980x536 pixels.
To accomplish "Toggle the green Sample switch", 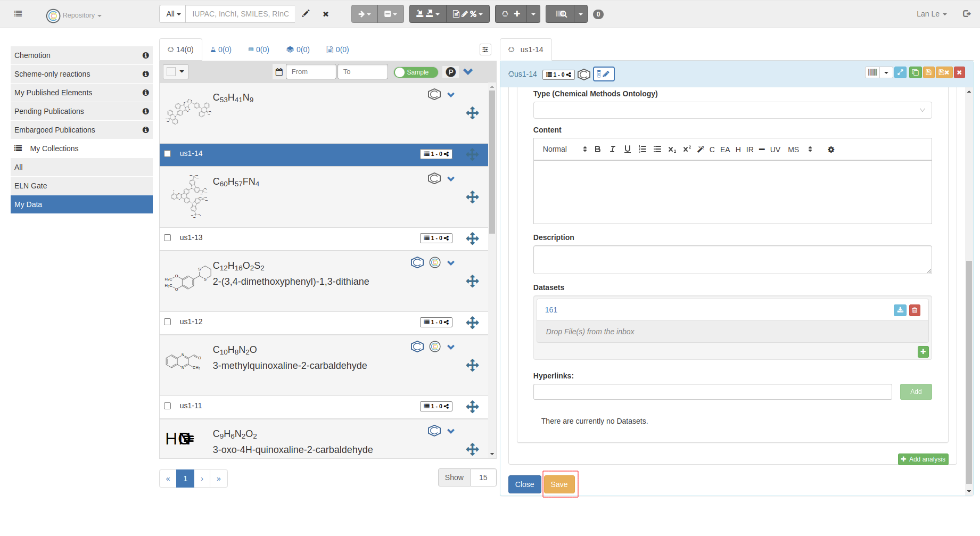I will pos(416,72).
